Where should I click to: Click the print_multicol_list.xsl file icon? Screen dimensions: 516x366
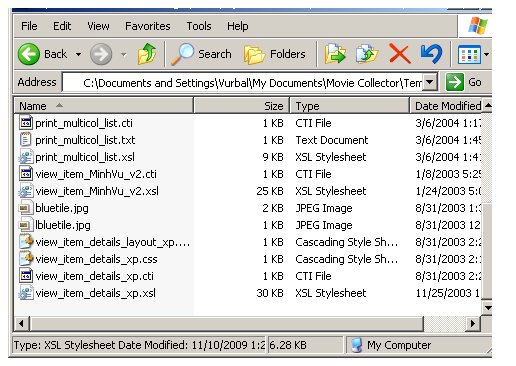26,157
